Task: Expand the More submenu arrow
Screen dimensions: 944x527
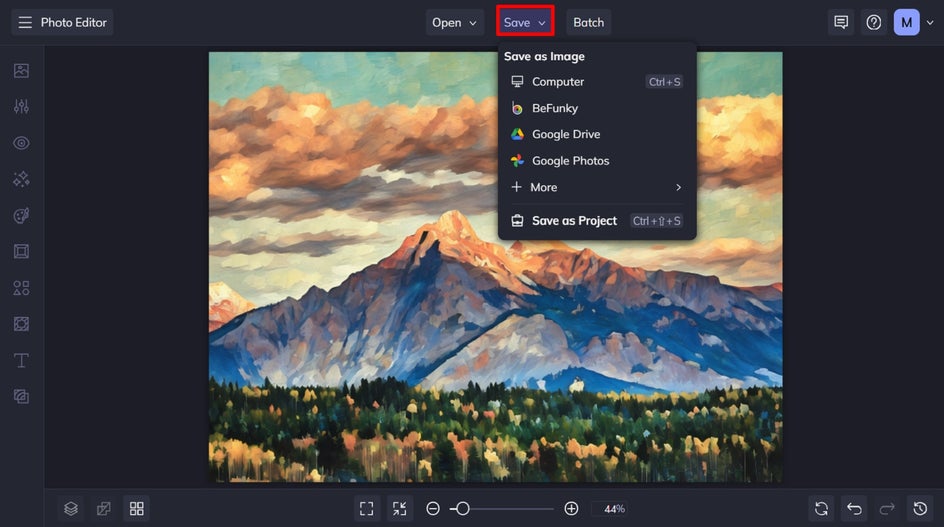Action: [x=678, y=187]
